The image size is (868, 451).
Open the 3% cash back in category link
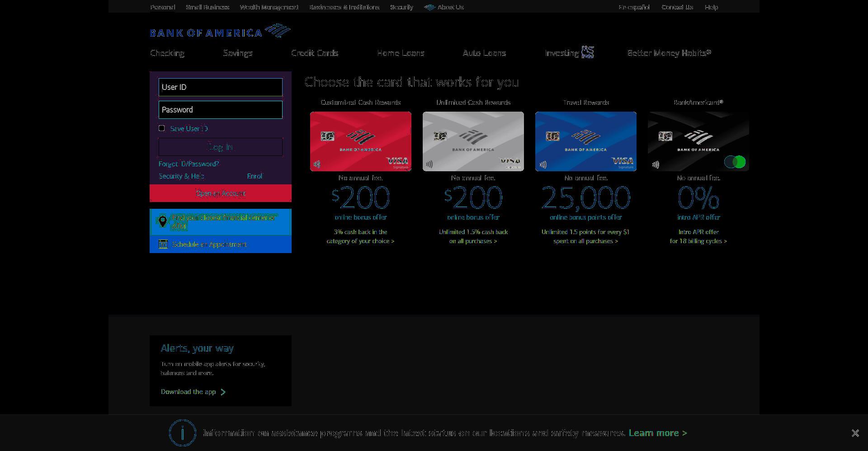click(361, 236)
